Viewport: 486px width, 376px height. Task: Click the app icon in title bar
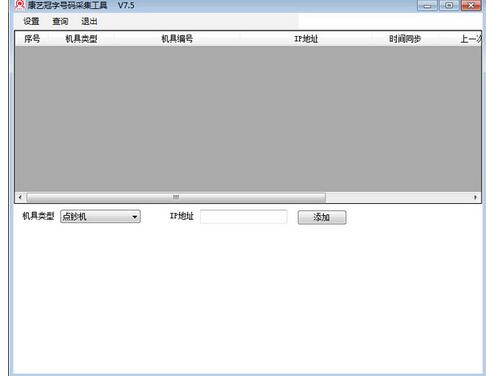[x=20, y=5]
